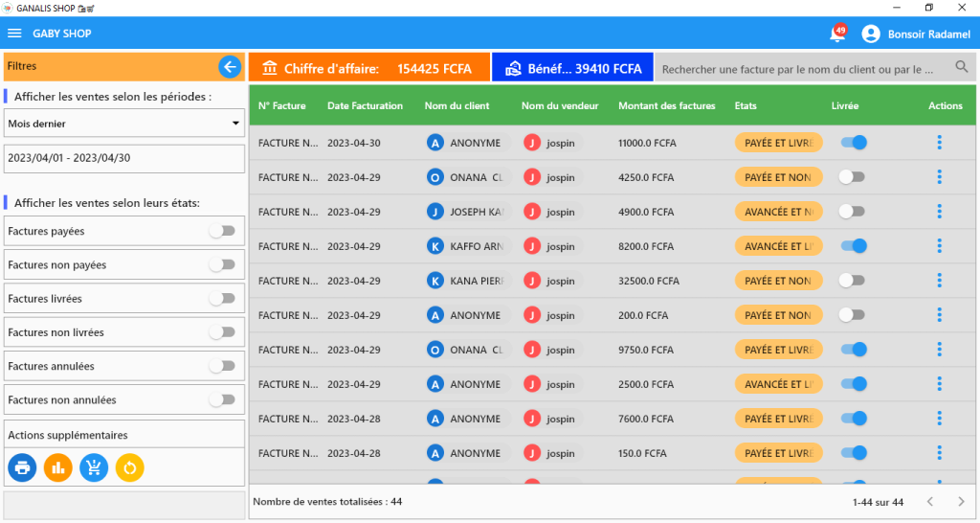Open notifications bell with 49 badge

point(837,34)
